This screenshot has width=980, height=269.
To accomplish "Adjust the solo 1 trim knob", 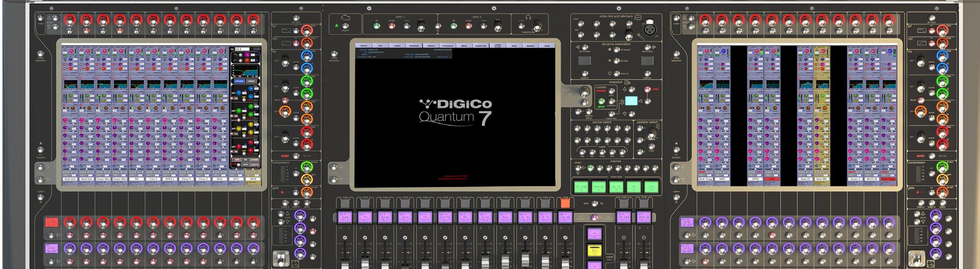I will pyautogui.click(x=421, y=26).
